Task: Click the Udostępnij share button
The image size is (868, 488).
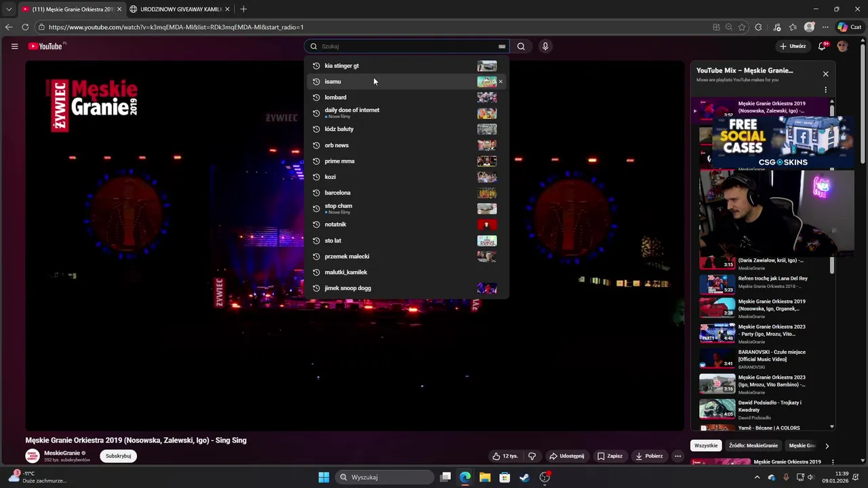Action: [x=566, y=456]
